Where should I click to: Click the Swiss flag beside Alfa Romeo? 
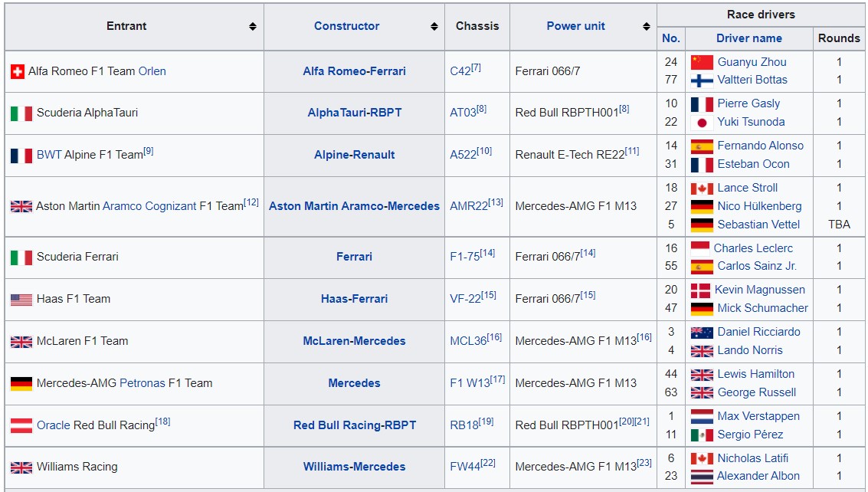[17, 71]
